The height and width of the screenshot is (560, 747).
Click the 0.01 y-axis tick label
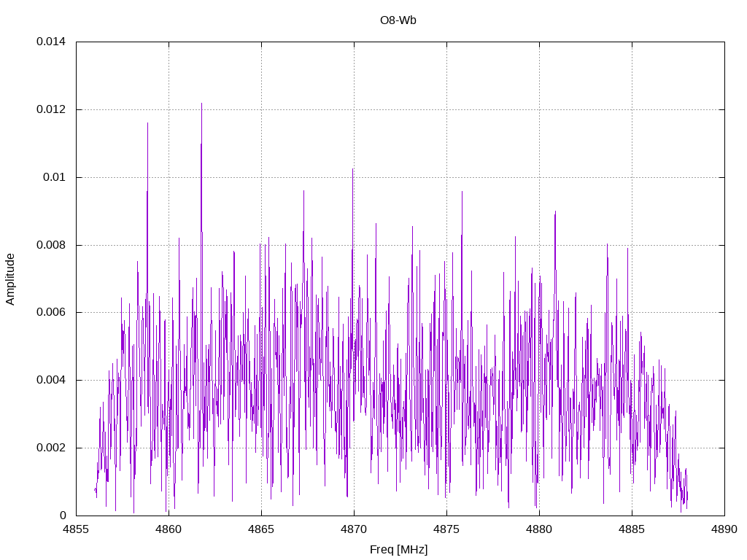click(x=54, y=177)
